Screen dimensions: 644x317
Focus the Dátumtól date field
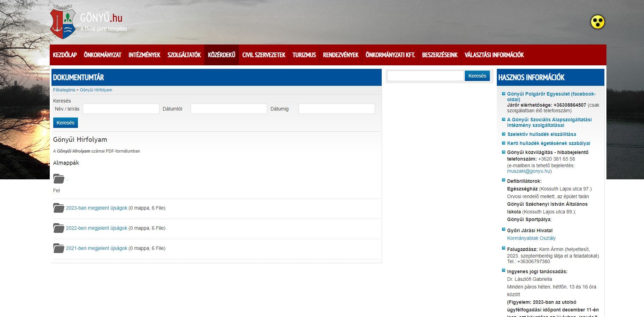(x=229, y=109)
